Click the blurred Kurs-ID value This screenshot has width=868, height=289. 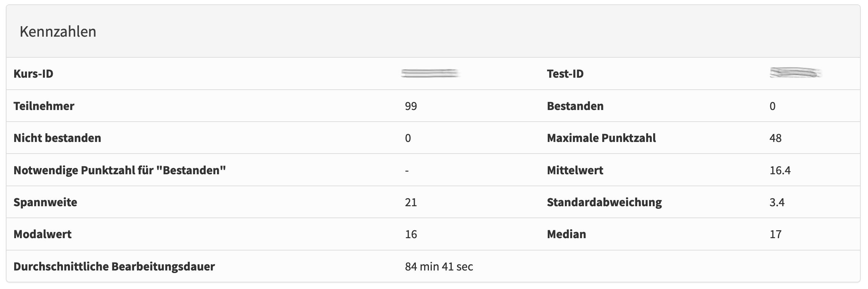click(430, 74)
